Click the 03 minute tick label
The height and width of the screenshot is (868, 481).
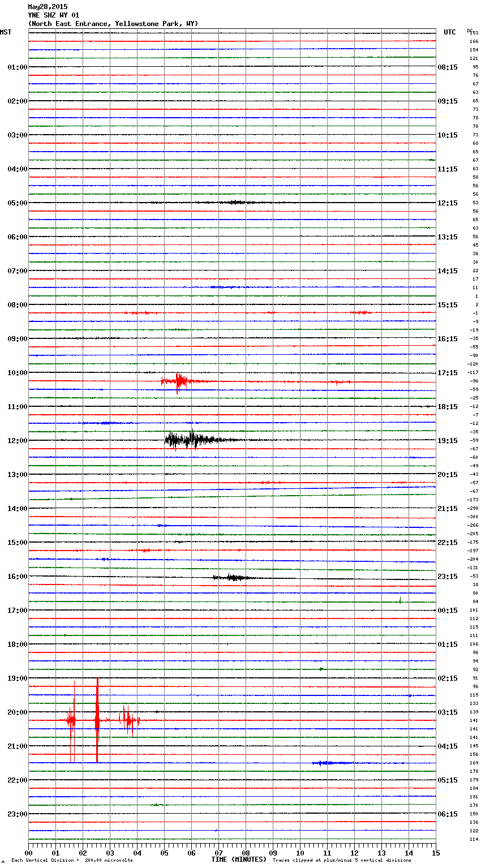point(110,853)
